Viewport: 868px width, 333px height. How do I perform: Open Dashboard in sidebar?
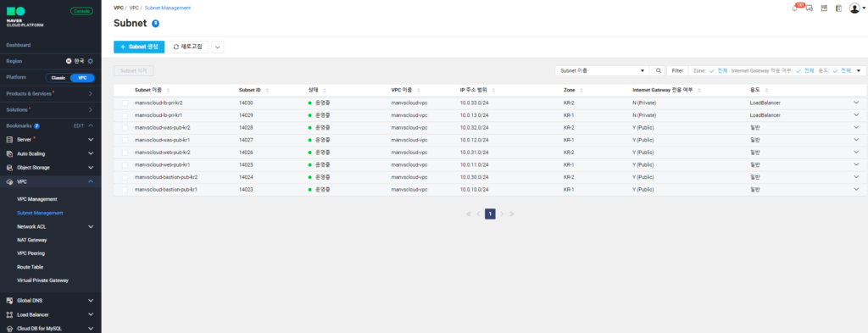pyautogui.click(x=19, y=46)
